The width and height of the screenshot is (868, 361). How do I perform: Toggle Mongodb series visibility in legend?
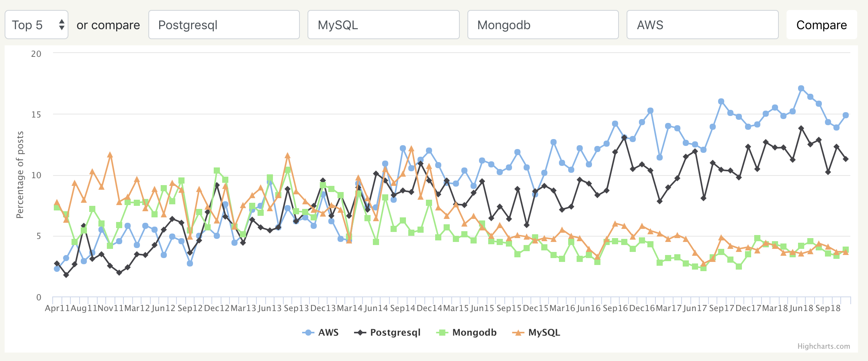pos(474,333)
